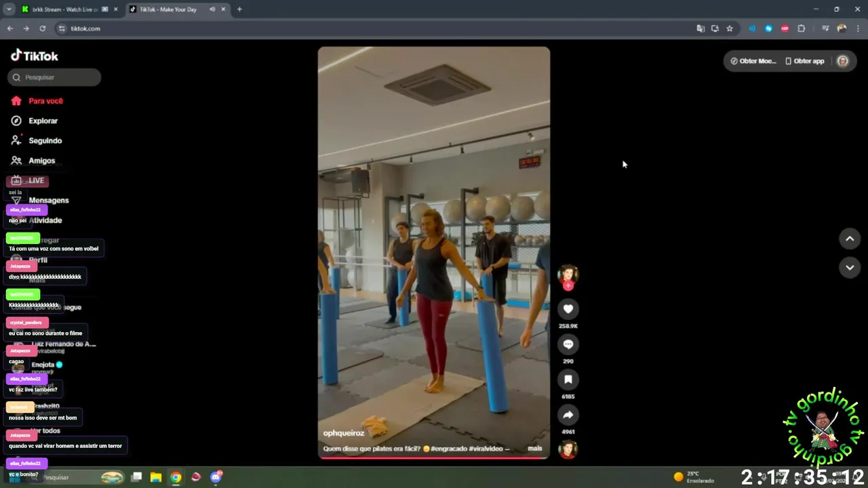Like the video with the heart icon
Screen dimensions: 868x488
[568, 309]
